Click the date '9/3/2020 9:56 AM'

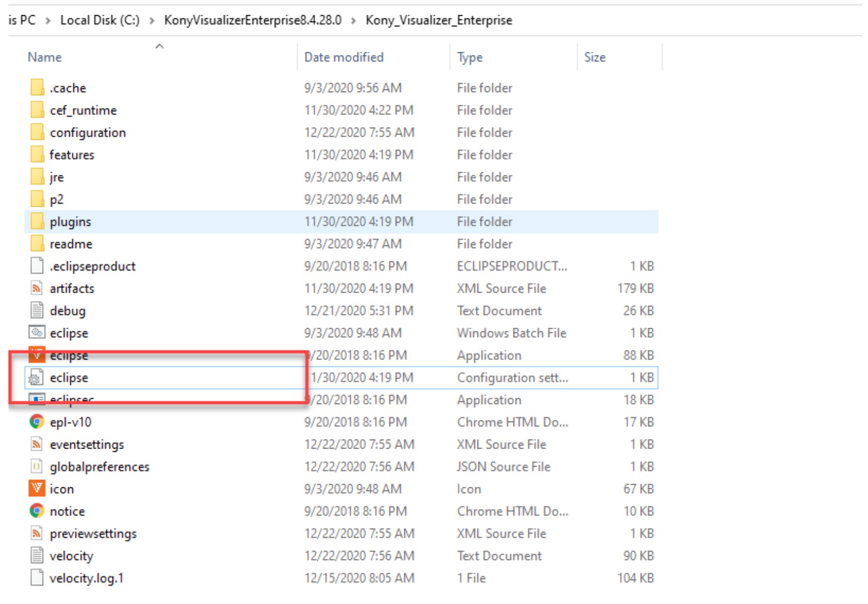pos(353,87)
